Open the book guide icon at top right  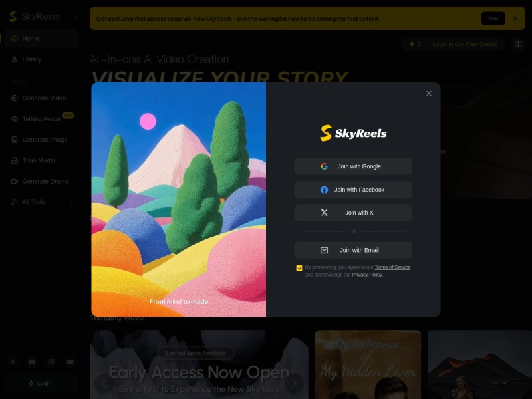tap(517, 44)
